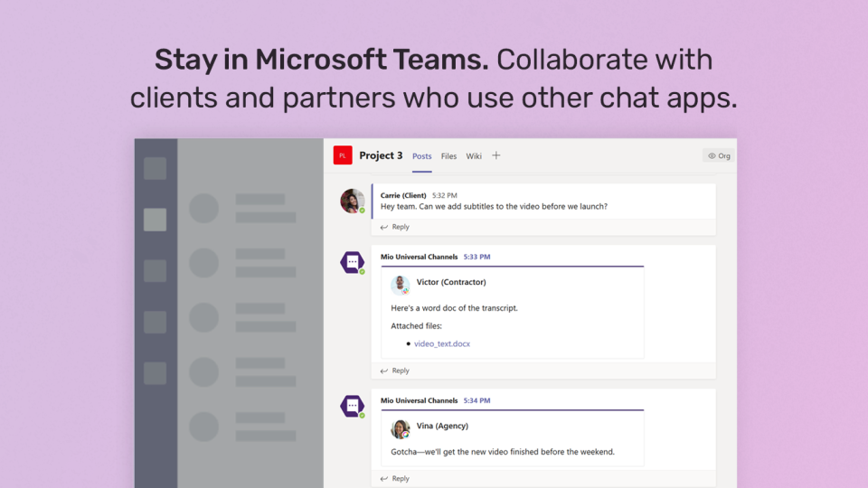Click Victor (Contractor) avatar
868x488 pixels.
401,285
